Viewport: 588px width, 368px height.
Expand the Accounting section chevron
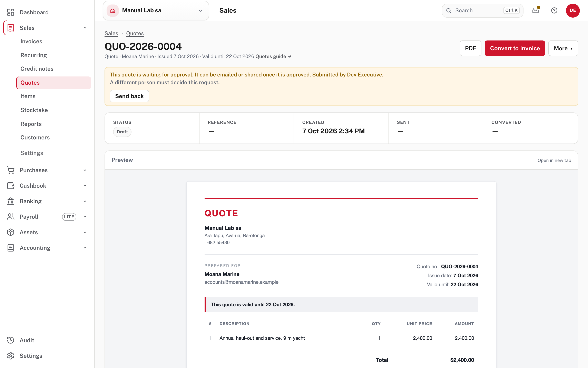(x=85, y=248)
